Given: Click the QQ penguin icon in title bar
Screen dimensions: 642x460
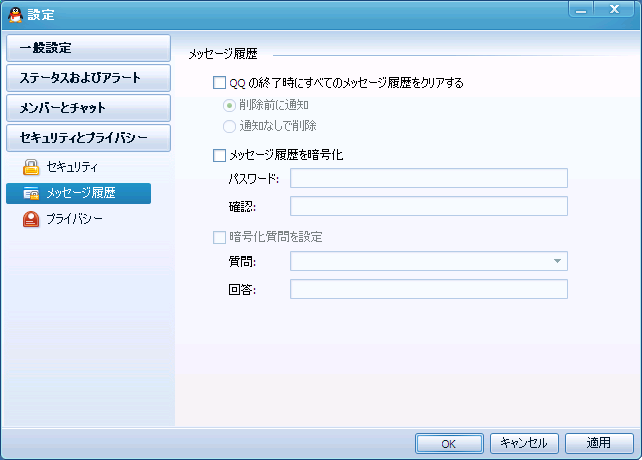Looking at the screenshot, I should click(16, 14).
